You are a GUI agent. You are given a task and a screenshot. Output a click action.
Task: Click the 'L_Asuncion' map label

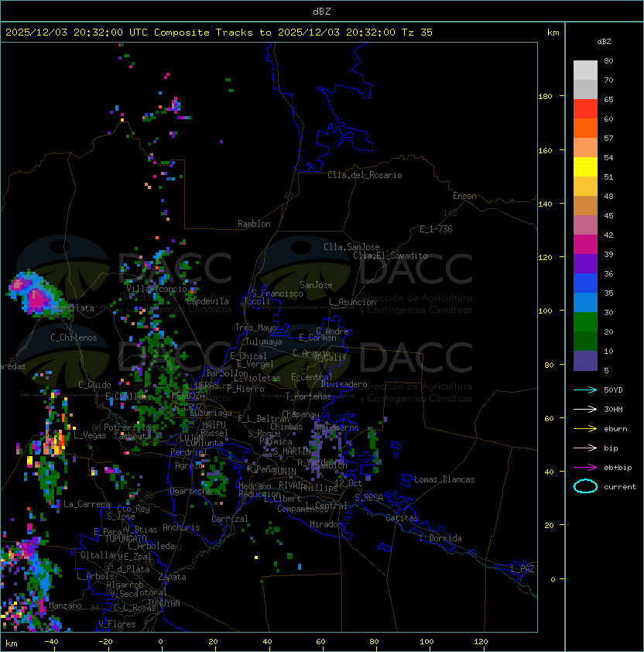point(352,302)
